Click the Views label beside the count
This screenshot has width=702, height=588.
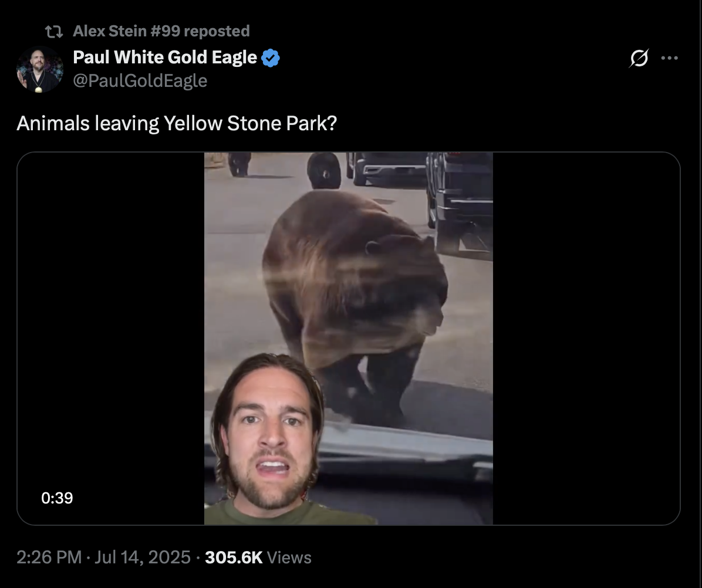coord(289,557)
